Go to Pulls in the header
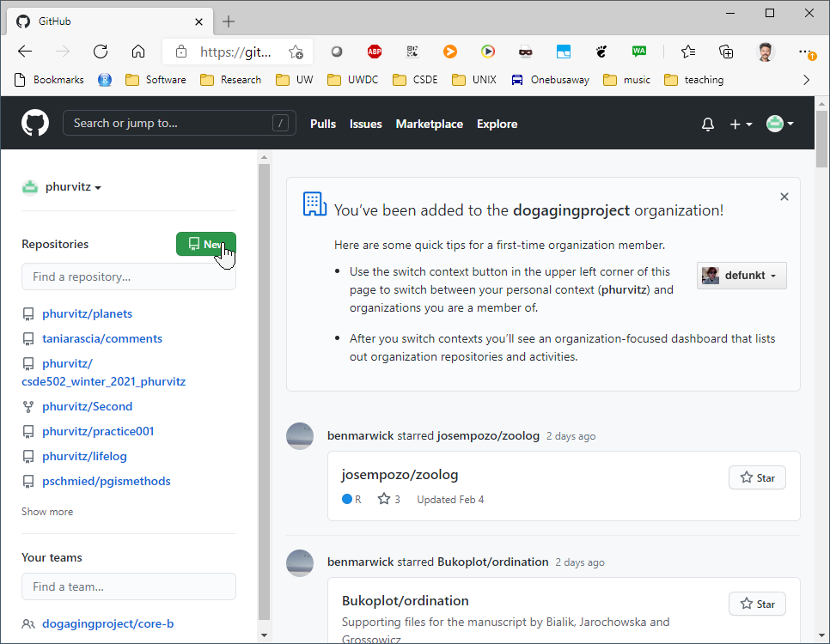This screenshot has height=644, width=830. (323, 124)
